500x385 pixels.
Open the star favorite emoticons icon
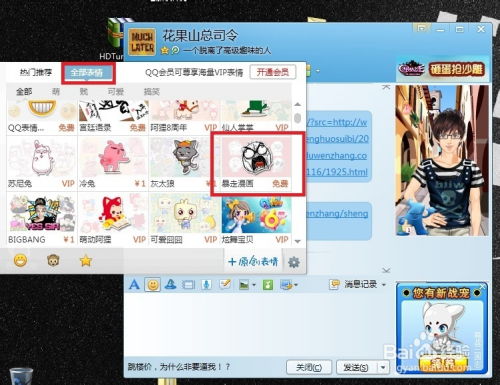coord(86,260)
